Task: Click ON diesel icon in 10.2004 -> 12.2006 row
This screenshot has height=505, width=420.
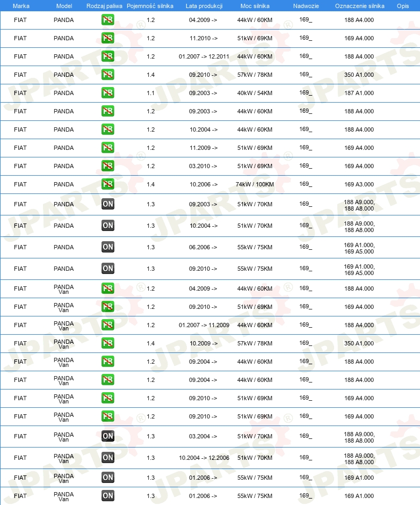Action: point(107,458)
